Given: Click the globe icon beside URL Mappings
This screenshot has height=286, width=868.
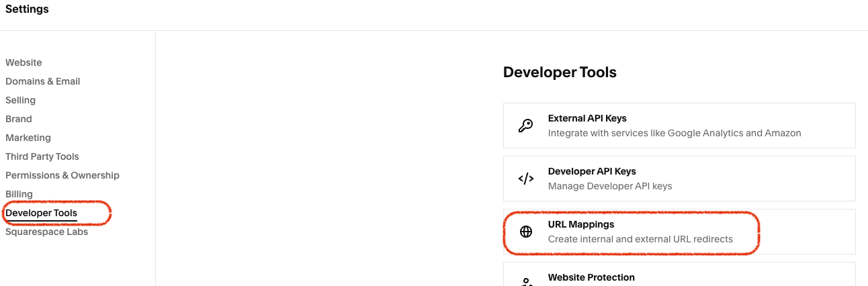Looking at the screenshot, I should pyautogui.click(x=526, y=232).
